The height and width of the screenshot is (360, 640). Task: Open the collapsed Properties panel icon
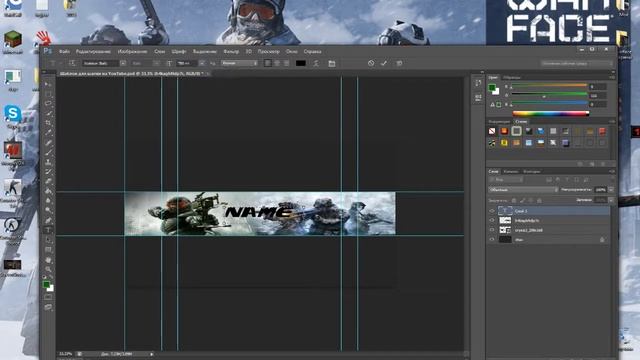[x=478, y=98]
